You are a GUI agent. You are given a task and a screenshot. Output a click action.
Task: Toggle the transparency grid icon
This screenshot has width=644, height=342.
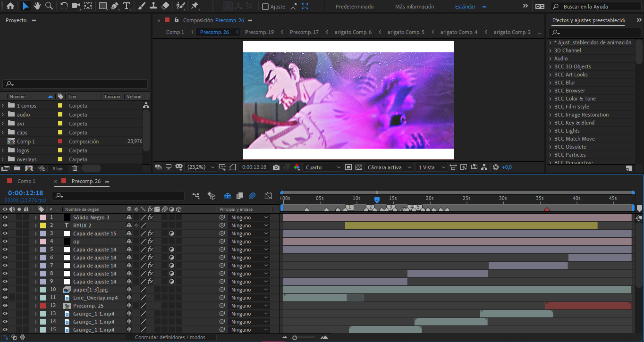359,167
